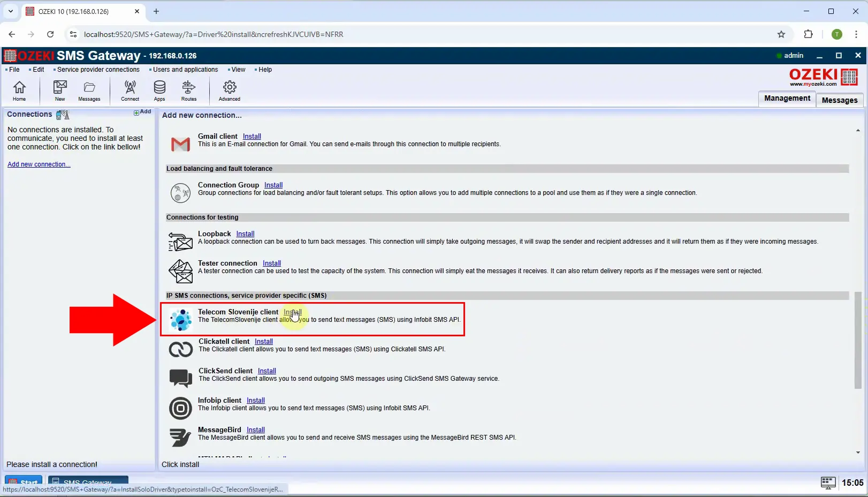Click the MessageBird bird icon
This screenshot has width=868, height=497.
click(180, 437)
